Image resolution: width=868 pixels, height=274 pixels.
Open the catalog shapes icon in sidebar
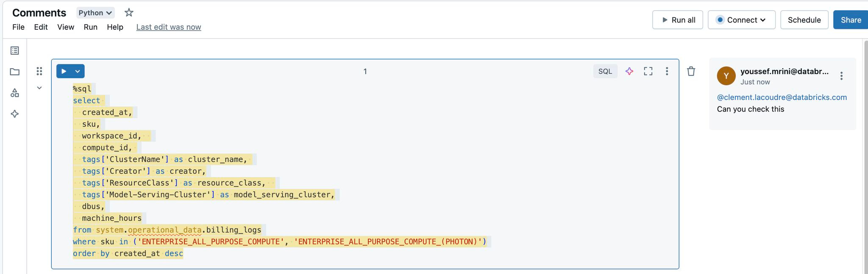click(x=15, y=93)
